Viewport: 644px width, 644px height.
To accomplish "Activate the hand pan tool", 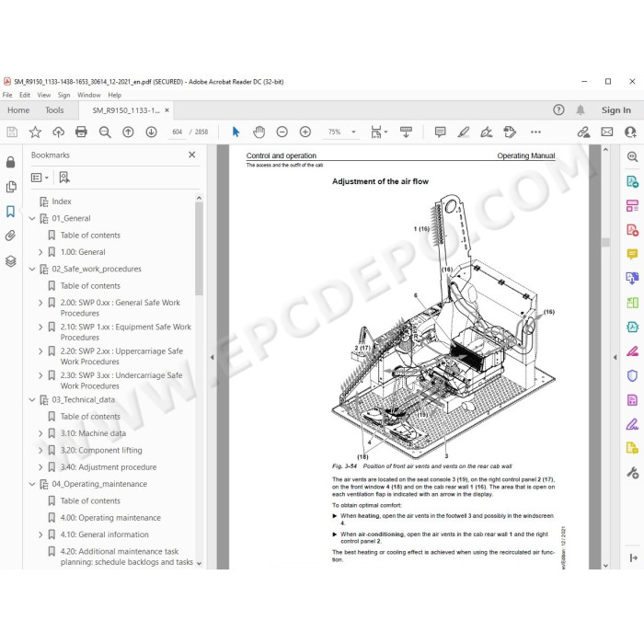I will [259, 132].
